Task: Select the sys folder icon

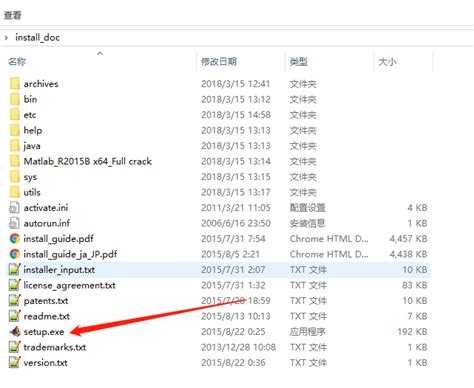Action: tap(15, 177)
